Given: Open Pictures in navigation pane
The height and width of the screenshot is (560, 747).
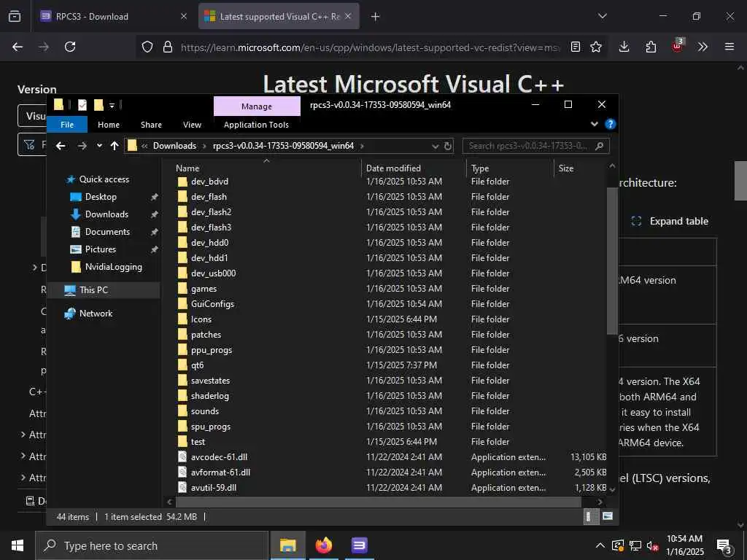Looking at the screenshot, I should coord(100,249).
